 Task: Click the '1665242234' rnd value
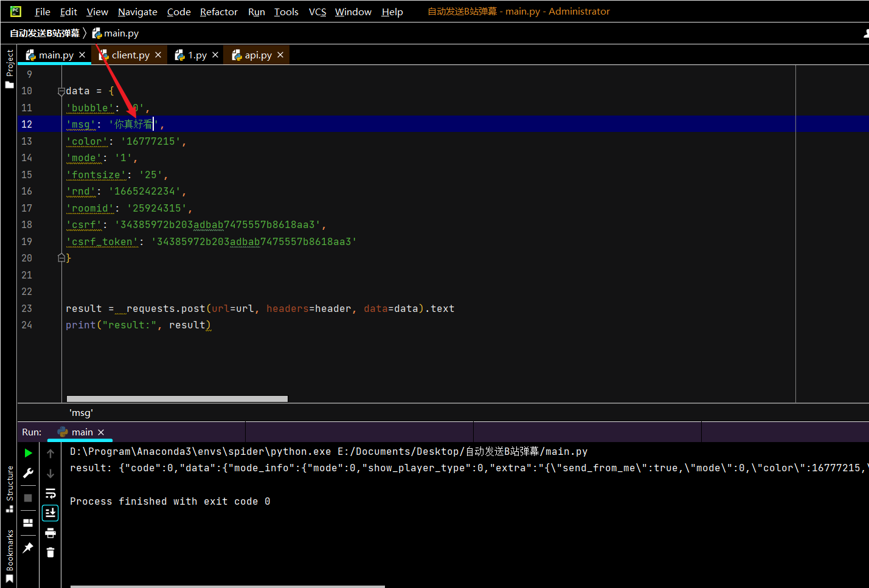[x=145, y=192]
